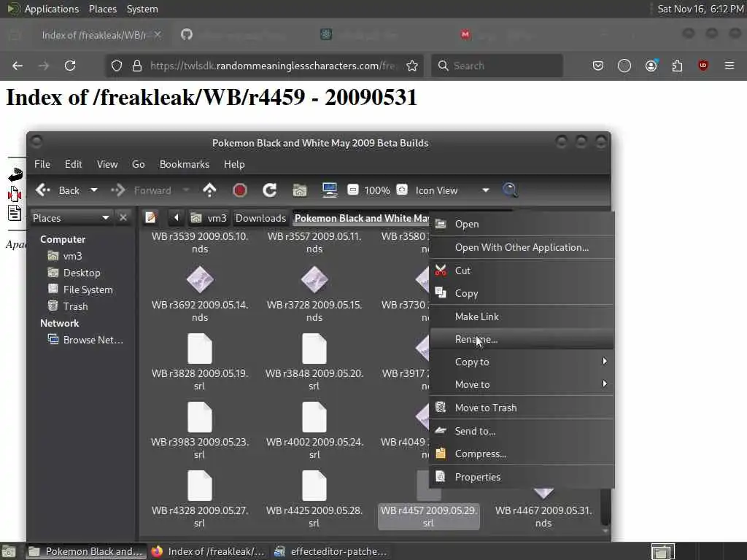This screenshot has width=747, height=560.
Task: Bookmark page with Firefox star icon
Action: tap(412, 66)
